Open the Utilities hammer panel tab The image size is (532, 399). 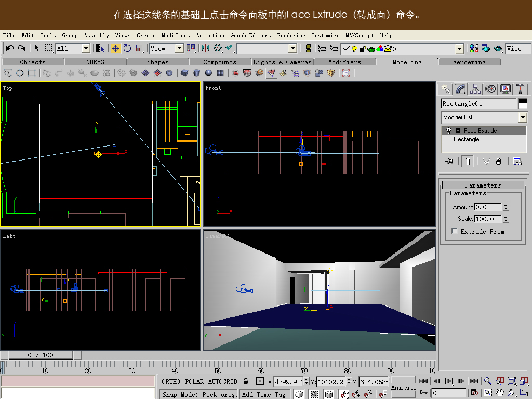tap(520, 89)
